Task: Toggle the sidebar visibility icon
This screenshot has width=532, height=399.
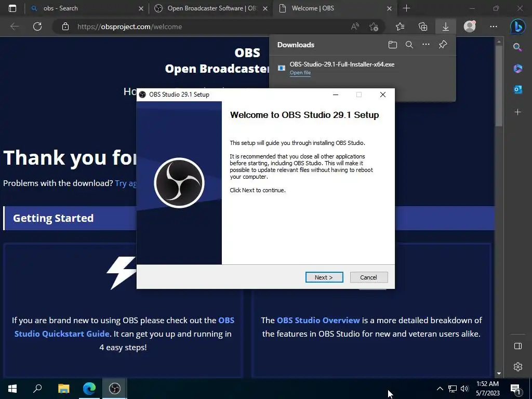Action: (518, 346)
